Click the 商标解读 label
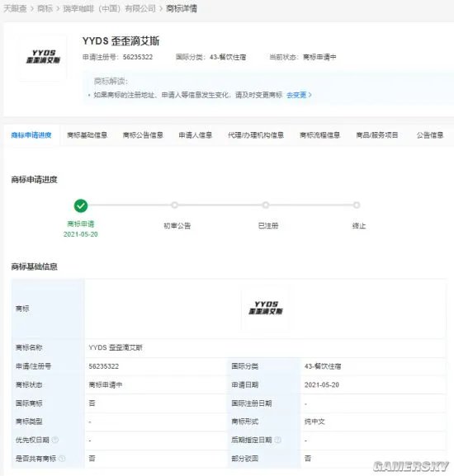 [111, 82]
